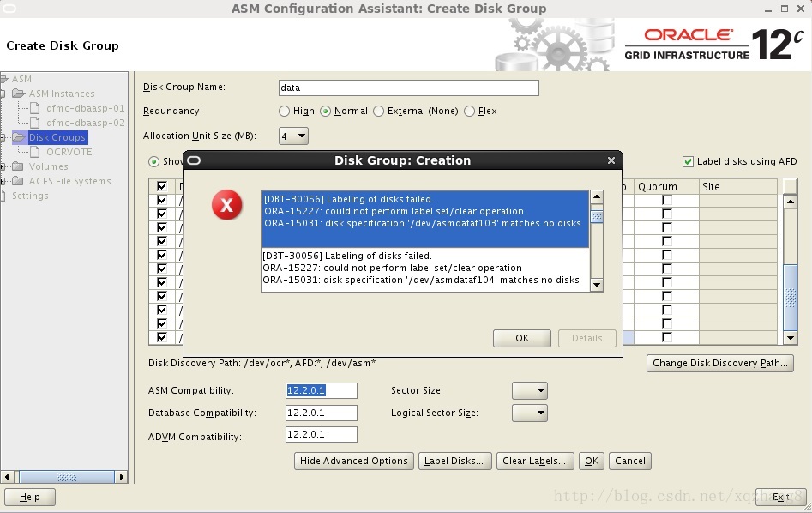Check the Quorum box in the last disk row
Screen dimensions: 812x513
click(x=667, y=337)
